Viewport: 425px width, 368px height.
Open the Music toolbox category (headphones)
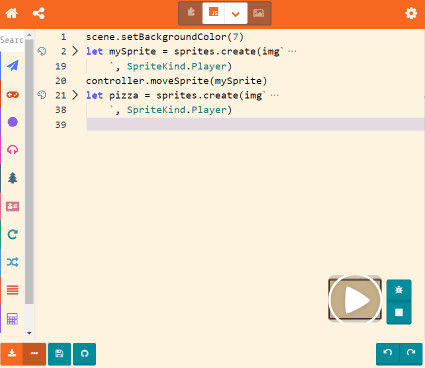point(13,150)
